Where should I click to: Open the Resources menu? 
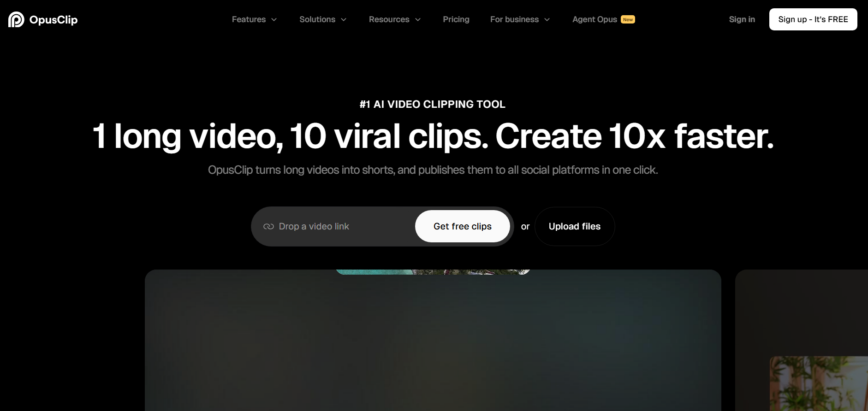(x=389, y=19)
